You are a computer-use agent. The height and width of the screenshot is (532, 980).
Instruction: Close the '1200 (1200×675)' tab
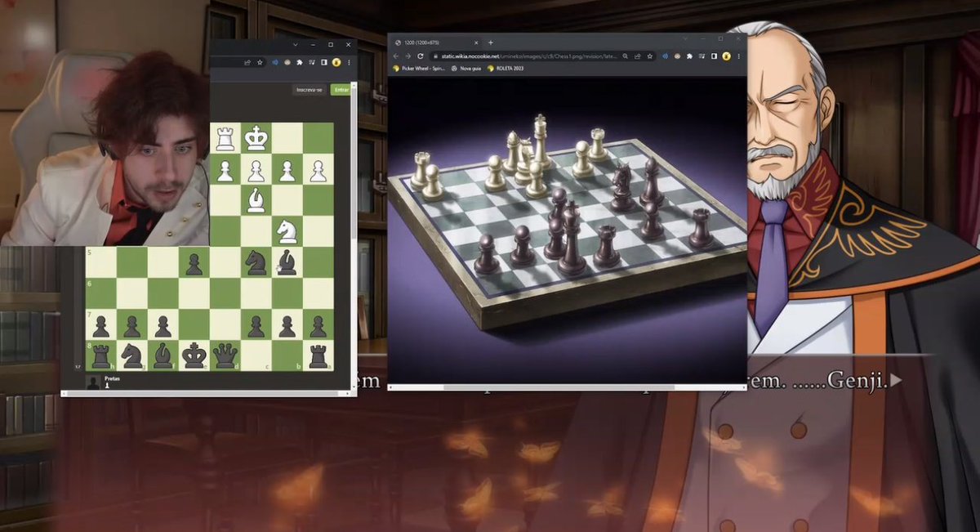[476, 42]
